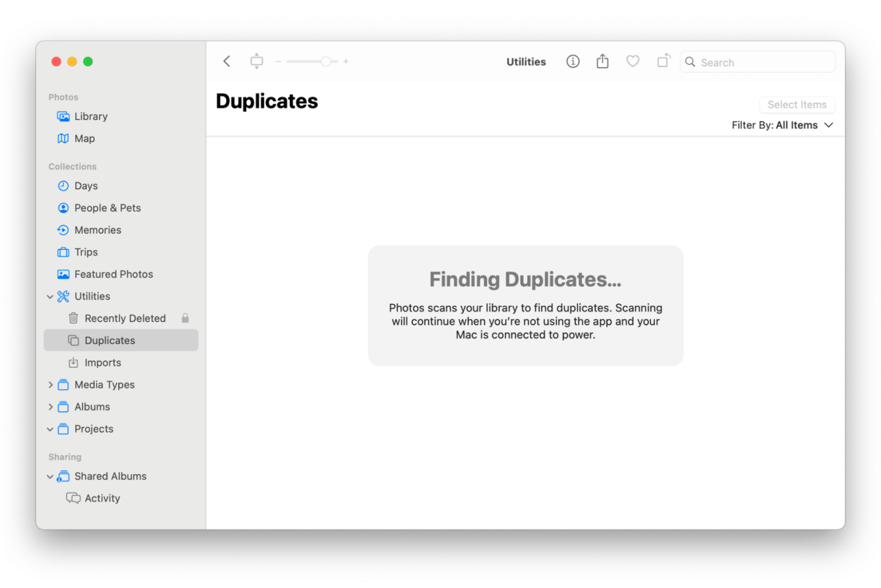The width and height of the screenshot is (881, 588).
Task: Click the lock icon beside Recently Deleted
Action: (185, 318)
